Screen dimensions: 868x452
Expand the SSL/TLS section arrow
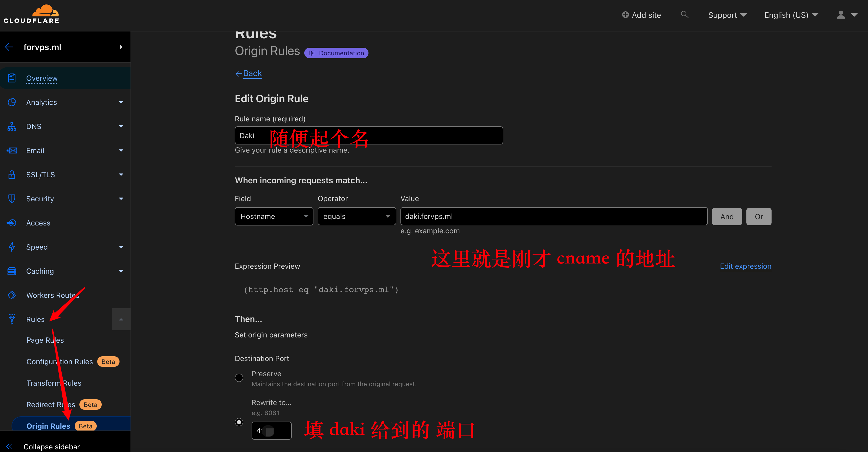pos(121,175)
